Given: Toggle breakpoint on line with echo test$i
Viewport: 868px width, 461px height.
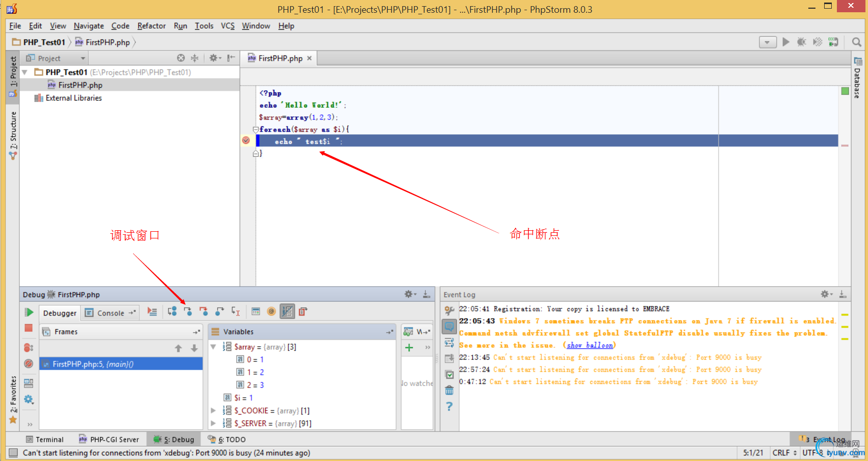Looking at the screenshot, I should coord(246,140).
